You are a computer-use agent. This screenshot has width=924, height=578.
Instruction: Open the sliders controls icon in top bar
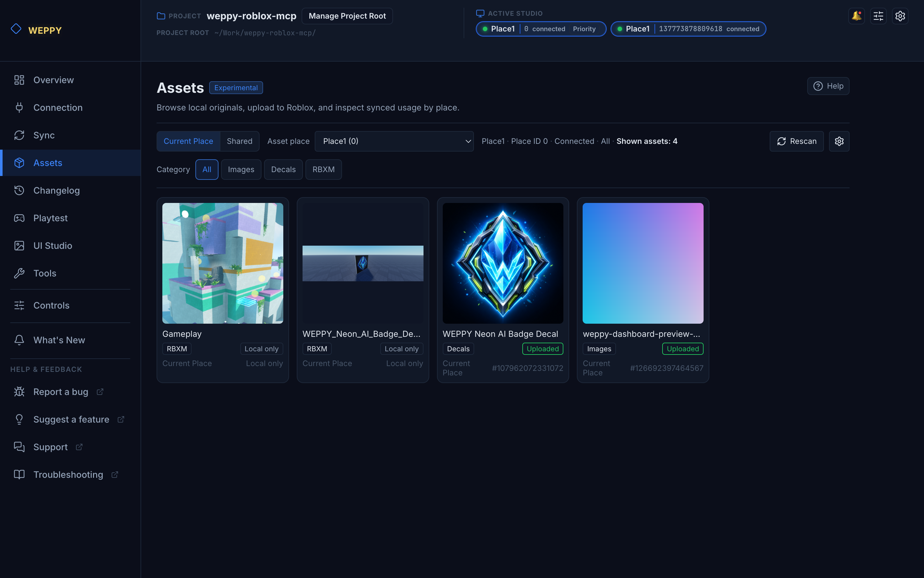tap(878, 16)
